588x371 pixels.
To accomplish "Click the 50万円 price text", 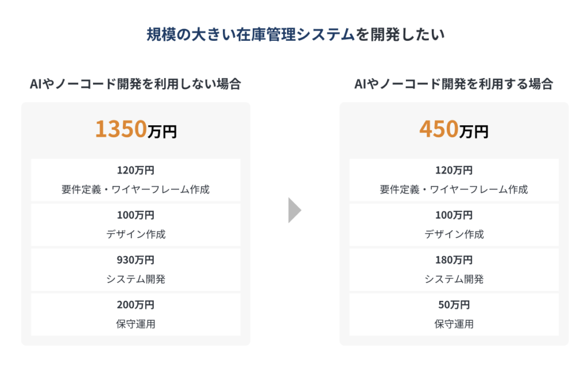I will tap(454, 305).
